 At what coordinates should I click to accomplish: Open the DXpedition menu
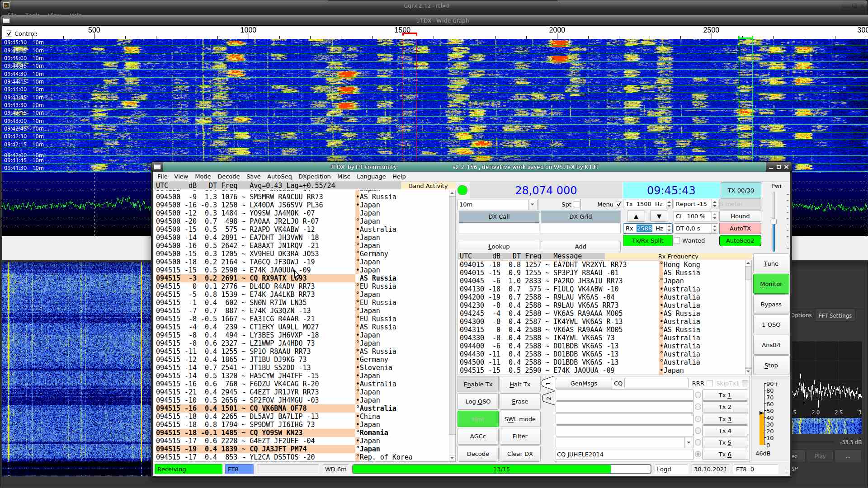tap(314, 177)
